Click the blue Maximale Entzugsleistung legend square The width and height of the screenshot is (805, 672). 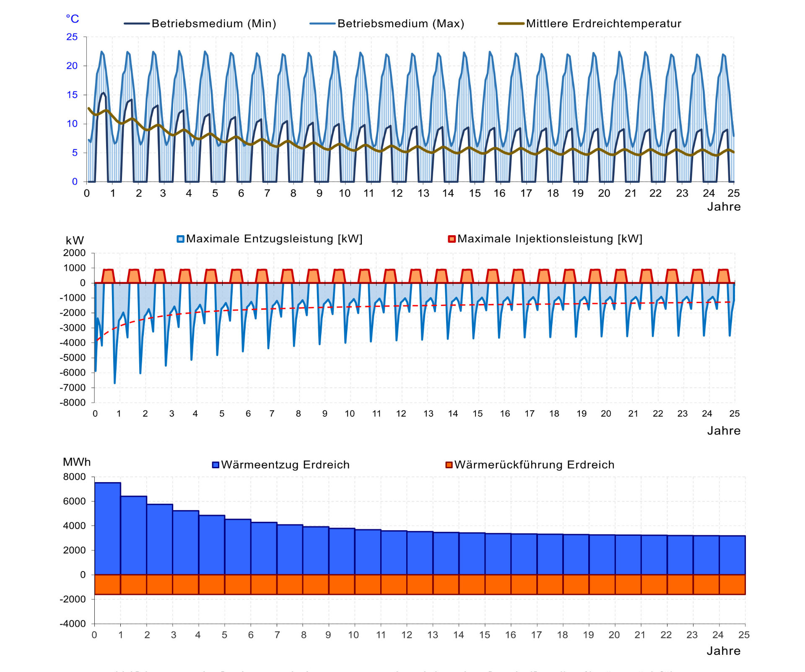click(180, 239)
